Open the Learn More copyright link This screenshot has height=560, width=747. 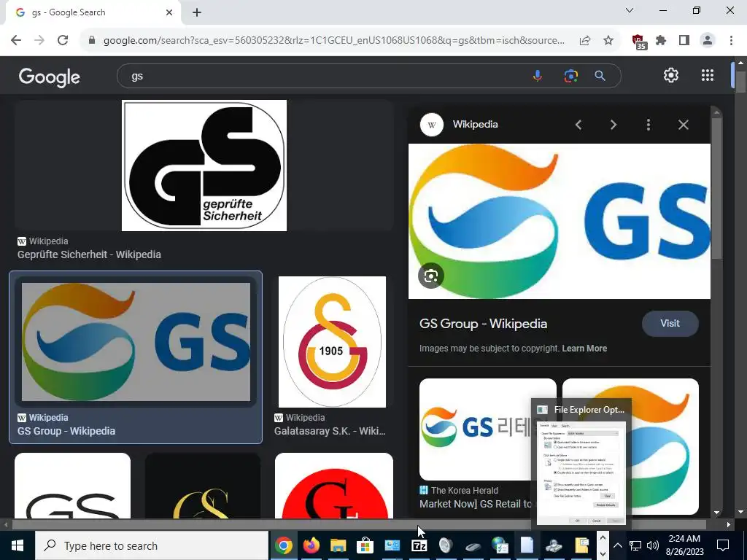(x=584, y=349)
